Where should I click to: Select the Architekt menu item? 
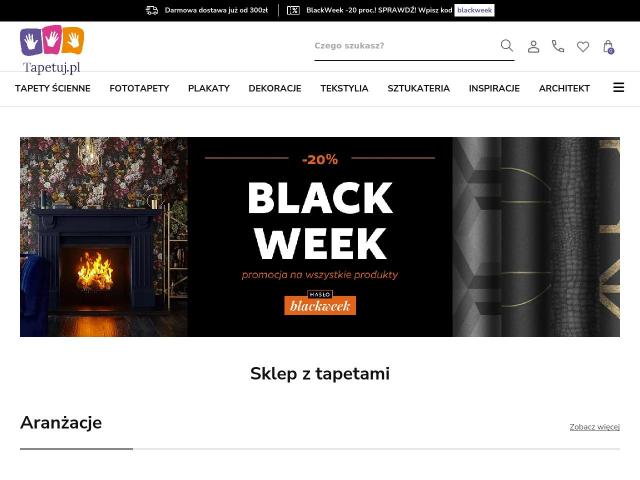point(564,88)
